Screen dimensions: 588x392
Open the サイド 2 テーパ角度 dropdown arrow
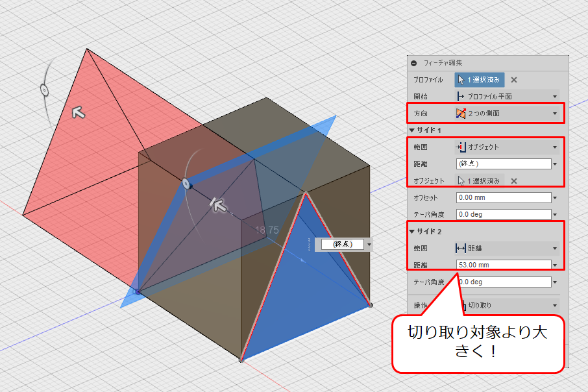click(556, 282)
